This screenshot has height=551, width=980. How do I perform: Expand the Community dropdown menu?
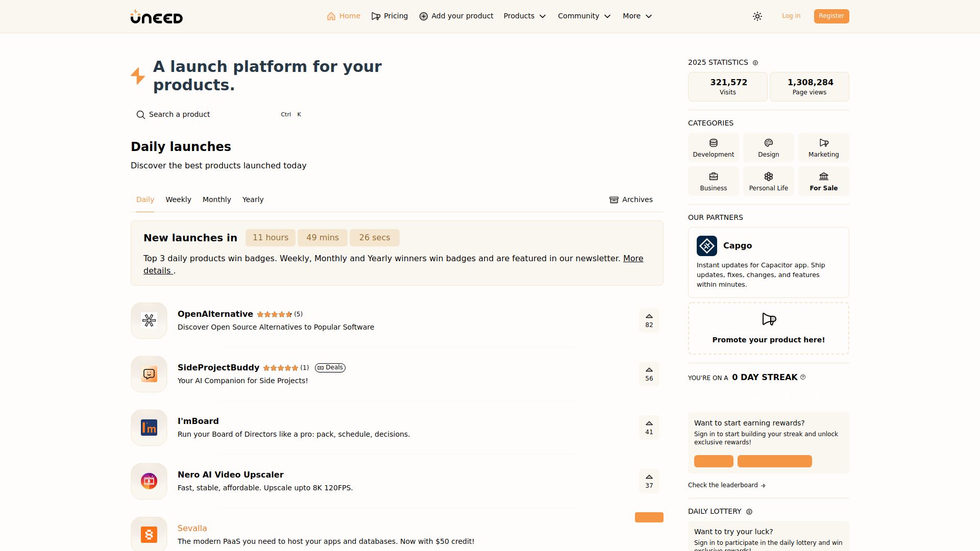click(x=584, y=16)
